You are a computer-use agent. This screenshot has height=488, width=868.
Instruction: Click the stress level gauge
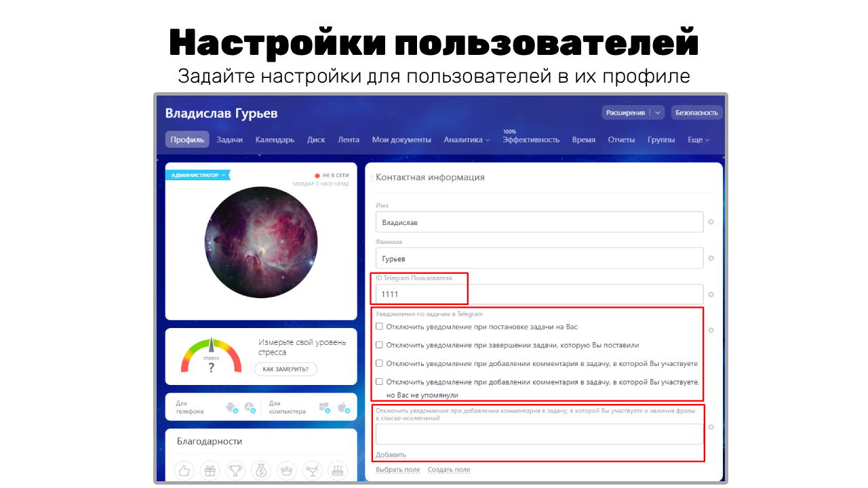(x=211, y=357)
